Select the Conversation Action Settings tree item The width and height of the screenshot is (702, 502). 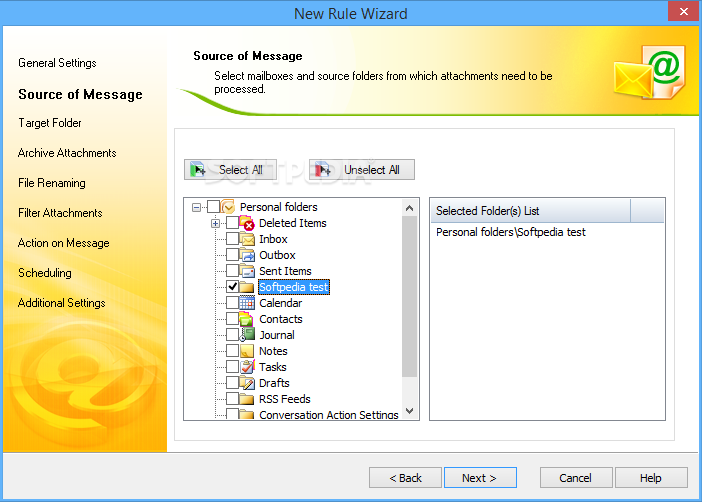329,415
